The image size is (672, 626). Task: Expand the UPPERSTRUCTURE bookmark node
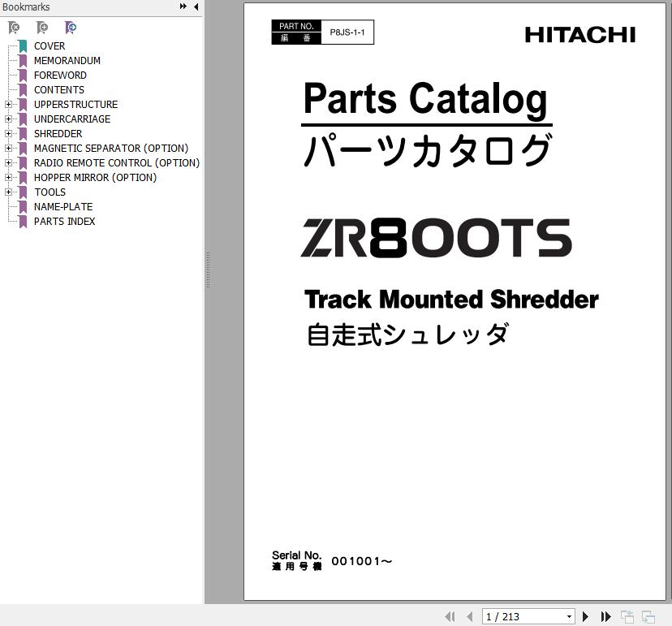click(8, 105)
